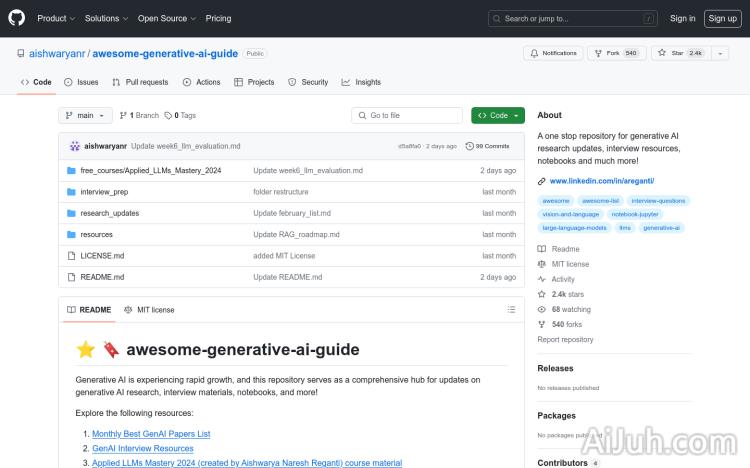Open the LICENSE.md file

(102, 256)
